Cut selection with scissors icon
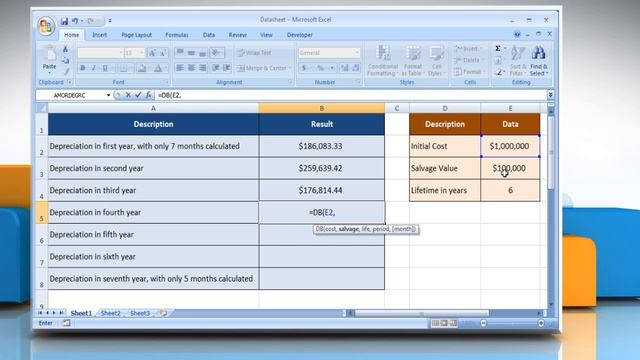640x360 pixels. tap(65, 49)
